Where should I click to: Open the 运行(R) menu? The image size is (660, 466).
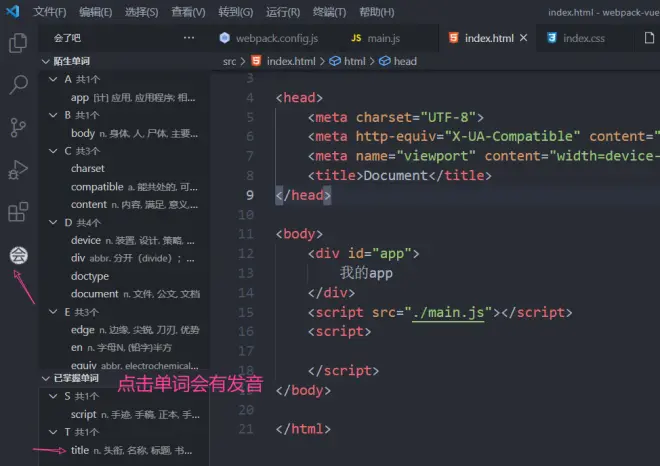(x=283, y=12)
